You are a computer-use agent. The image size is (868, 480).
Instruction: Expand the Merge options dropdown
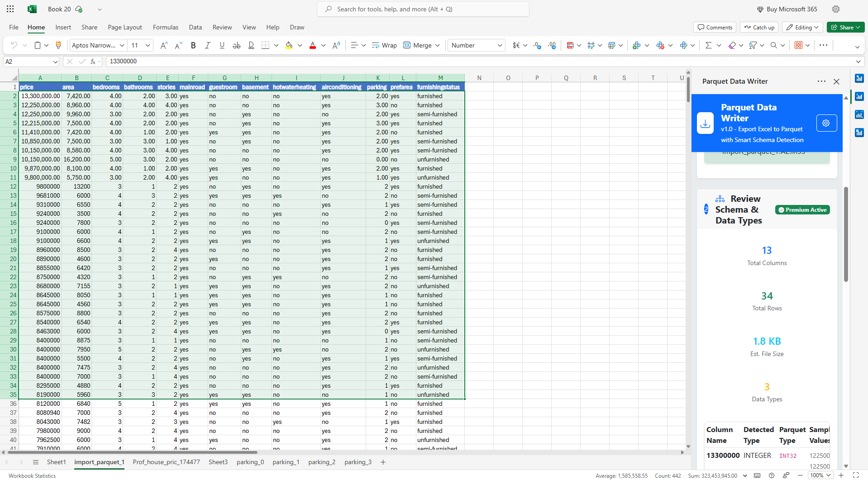tap(438, 45)
